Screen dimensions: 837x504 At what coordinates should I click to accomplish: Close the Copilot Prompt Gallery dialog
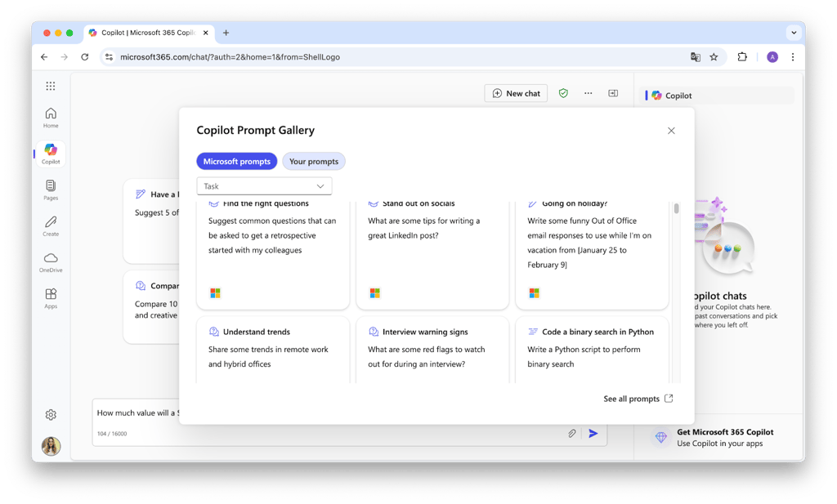click(x=671, y=131)
